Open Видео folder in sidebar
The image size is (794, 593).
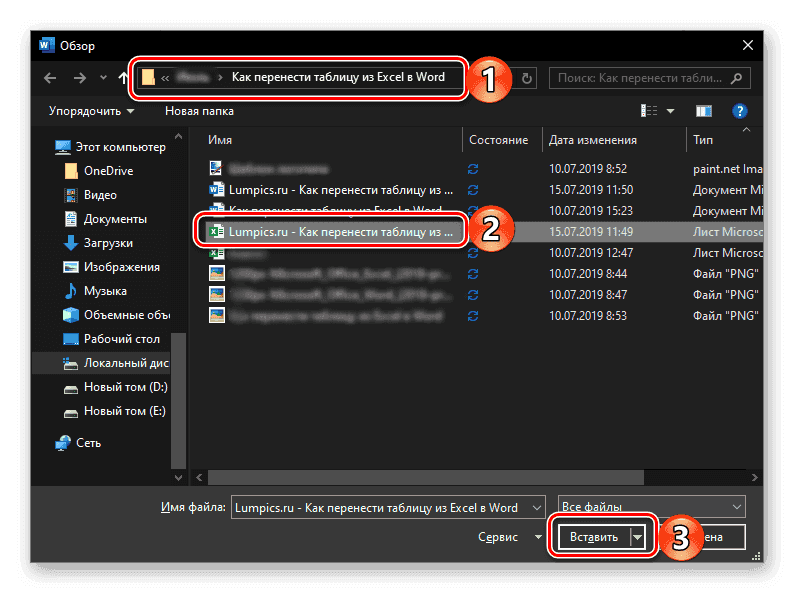pos(90,195)
